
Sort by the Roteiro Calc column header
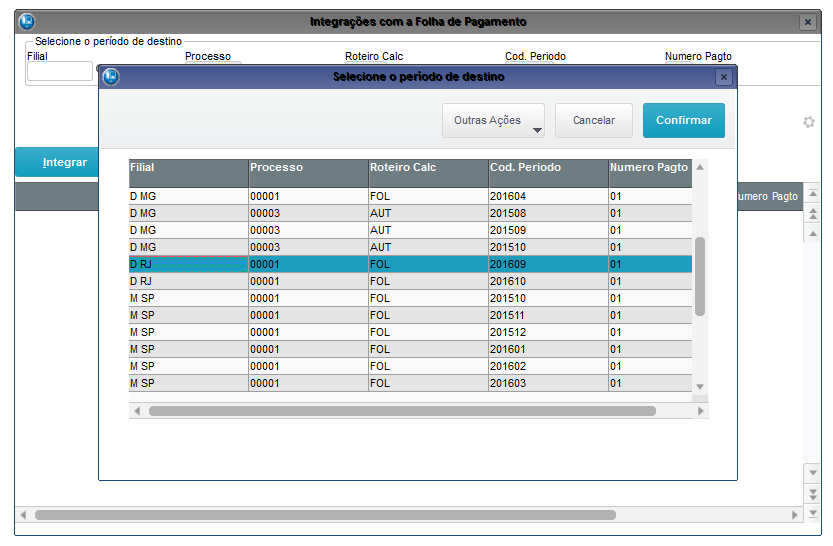pos(429,173)
